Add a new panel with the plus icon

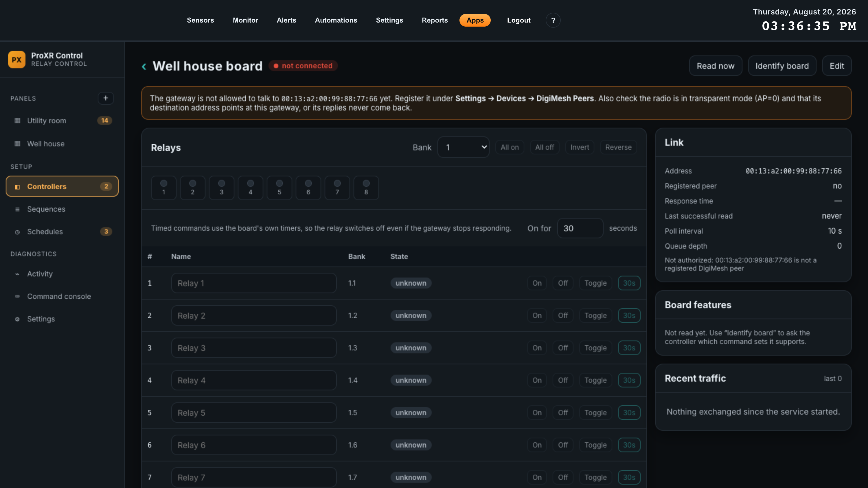(106, 98)
